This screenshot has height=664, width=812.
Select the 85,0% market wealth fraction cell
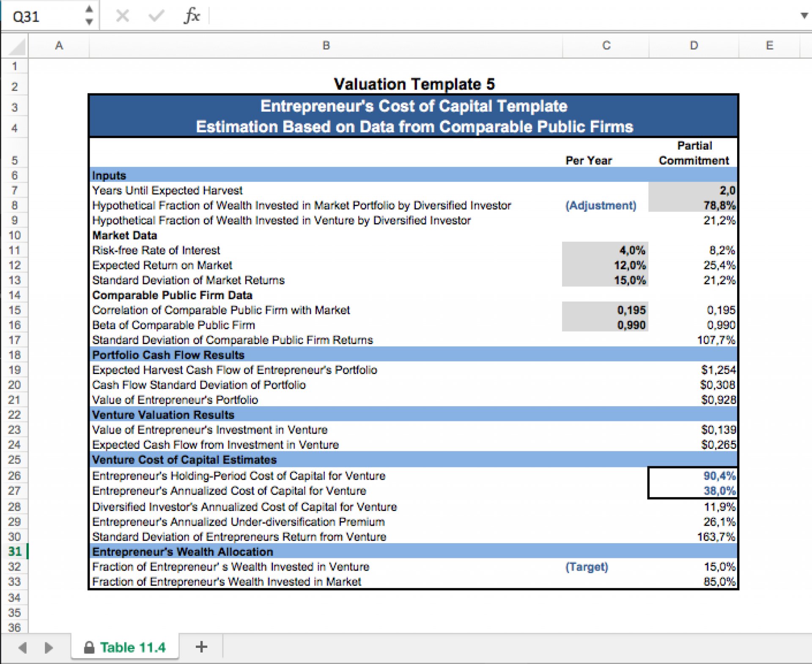693,582
